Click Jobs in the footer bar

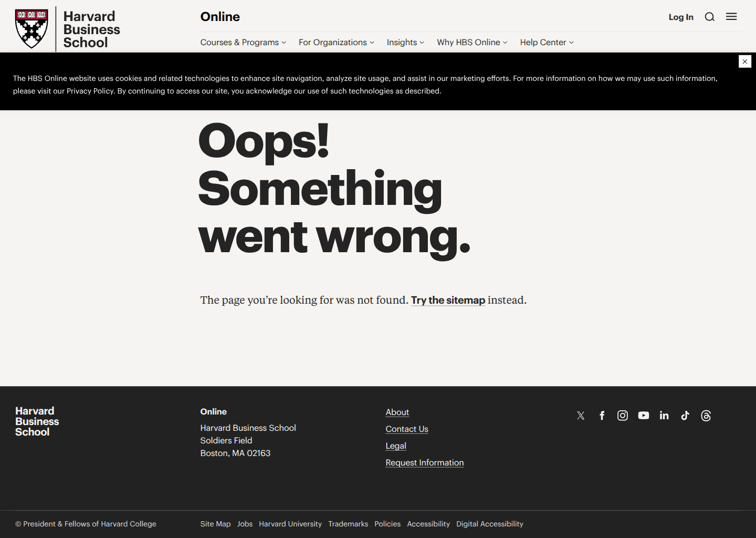[x=245, y=524]
